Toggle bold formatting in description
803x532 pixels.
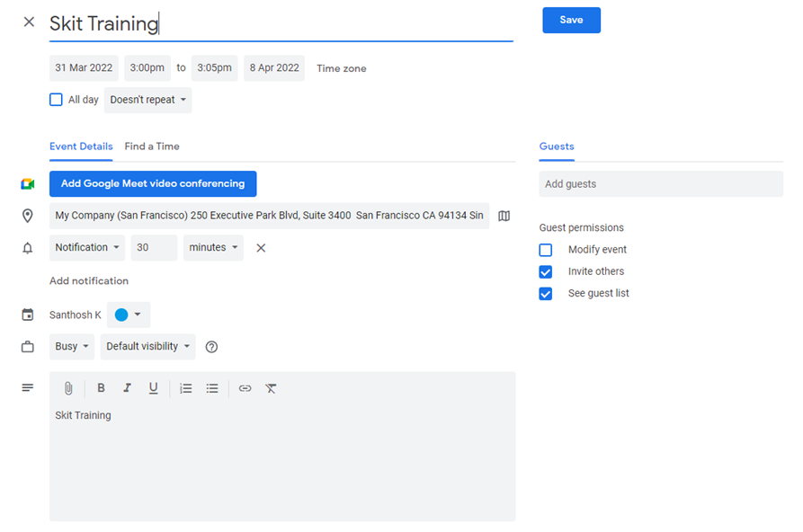point(101,388)
